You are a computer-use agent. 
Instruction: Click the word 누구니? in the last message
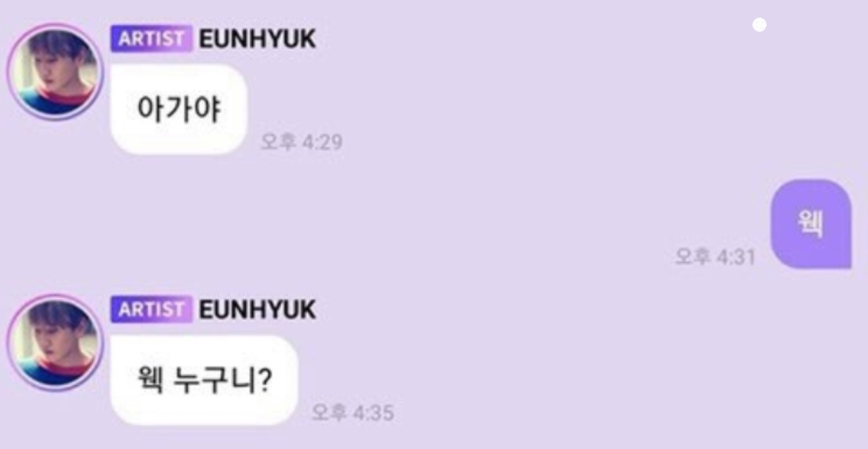pyautogui.click(x=222, y=381)
